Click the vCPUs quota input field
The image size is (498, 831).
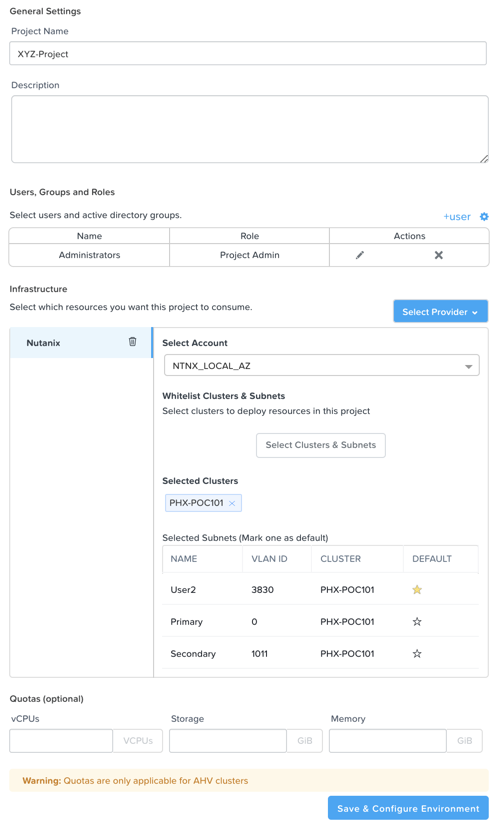61,740
